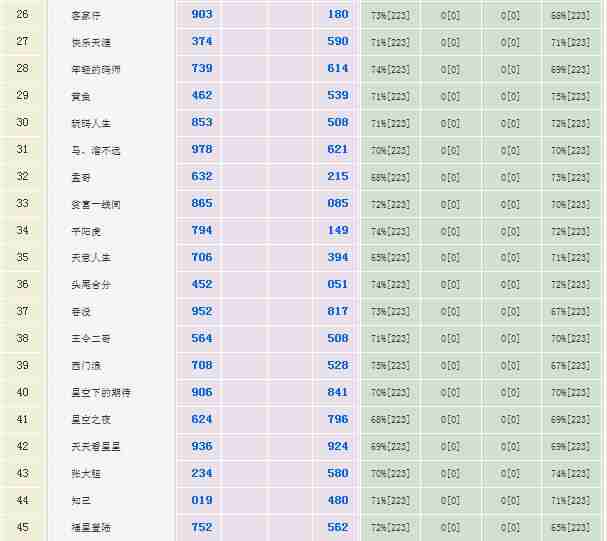Select row number 40 cell

click(23, 393)
